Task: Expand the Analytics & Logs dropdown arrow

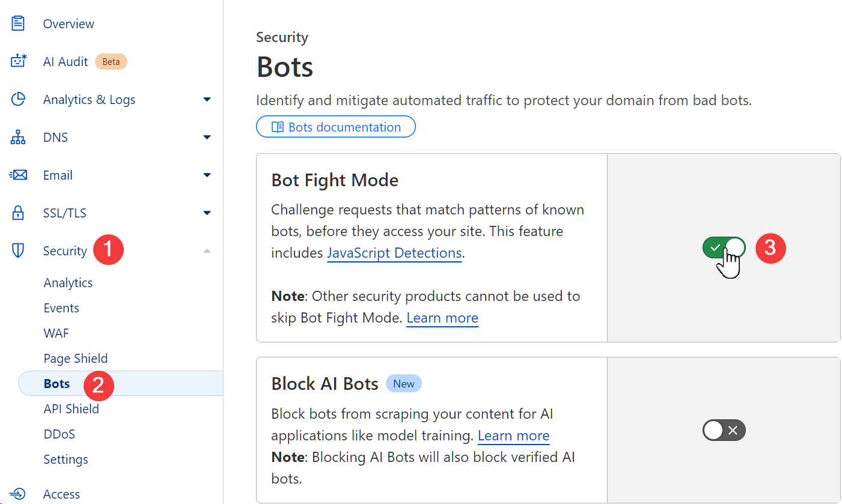Action: point(207,100)
